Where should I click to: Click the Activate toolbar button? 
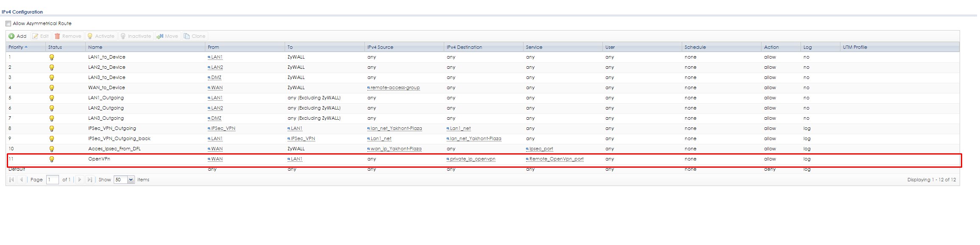(101, 36)
